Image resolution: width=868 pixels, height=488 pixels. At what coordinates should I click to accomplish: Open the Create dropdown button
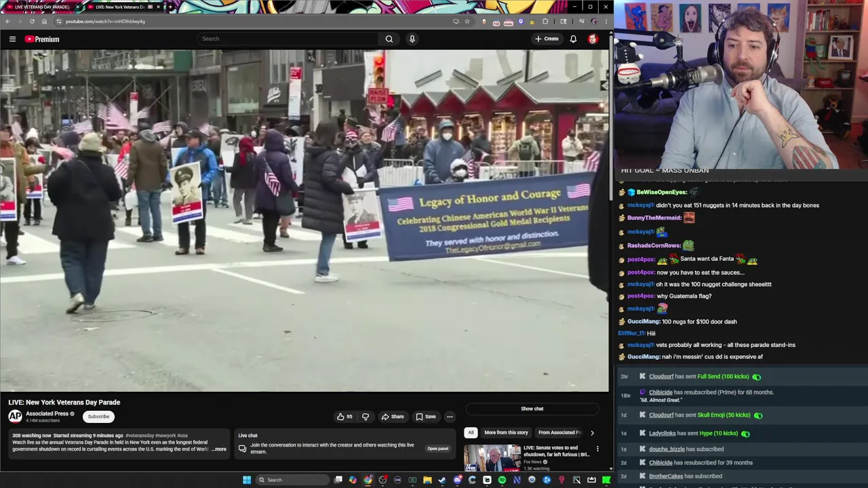point(547,39)
